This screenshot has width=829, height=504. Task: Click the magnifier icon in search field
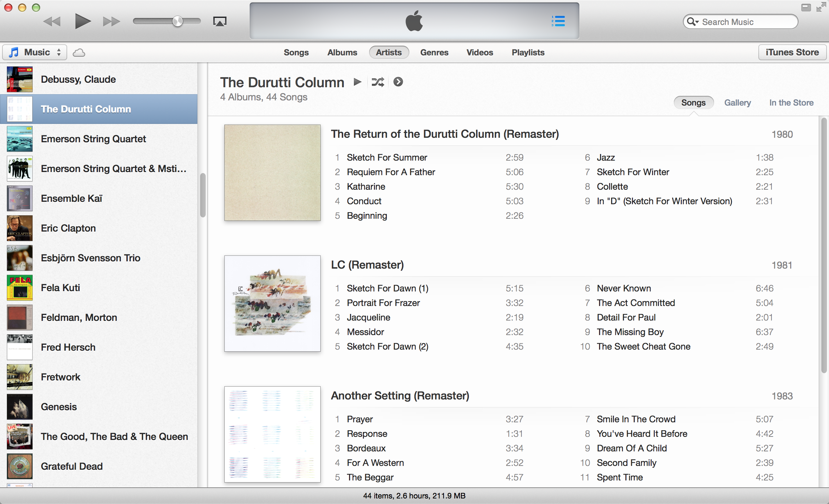[693, 22]
